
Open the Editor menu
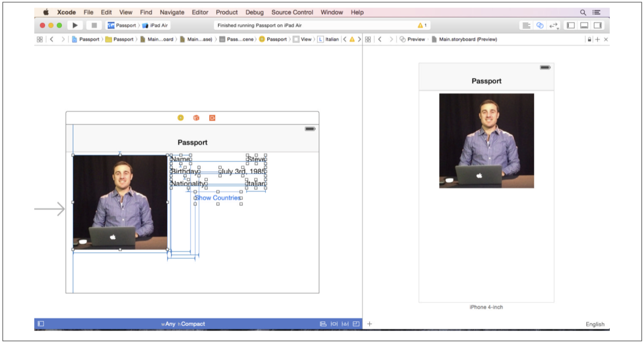pos(200,12)
